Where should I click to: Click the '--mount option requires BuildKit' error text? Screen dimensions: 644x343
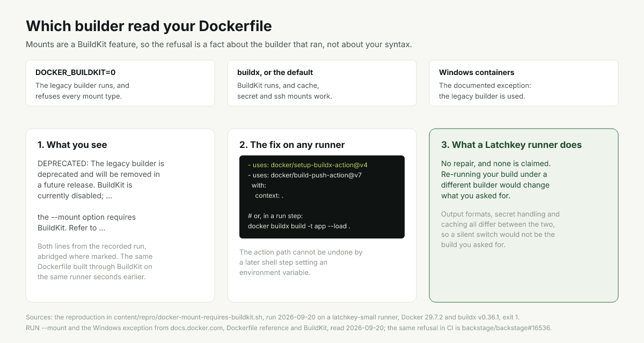click(x=86, y=222)
